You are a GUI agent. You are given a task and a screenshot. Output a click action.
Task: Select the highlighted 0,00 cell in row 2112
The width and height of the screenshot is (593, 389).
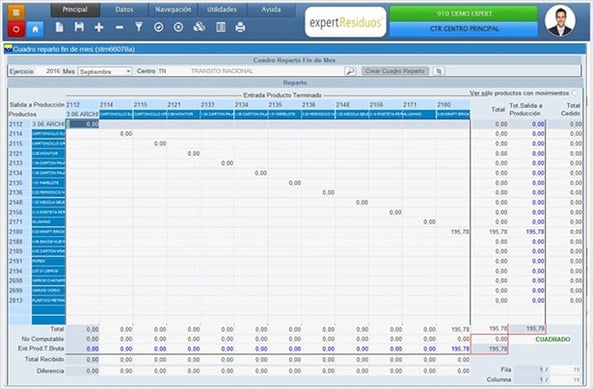[x=82, y=124]
